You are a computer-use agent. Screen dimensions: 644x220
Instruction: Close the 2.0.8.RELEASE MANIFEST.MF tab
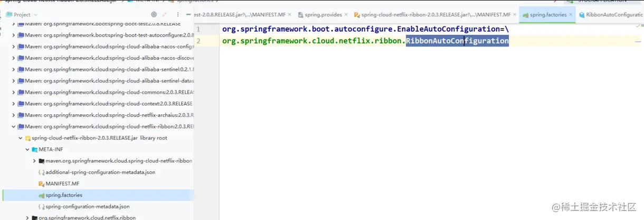pos(290,15)
